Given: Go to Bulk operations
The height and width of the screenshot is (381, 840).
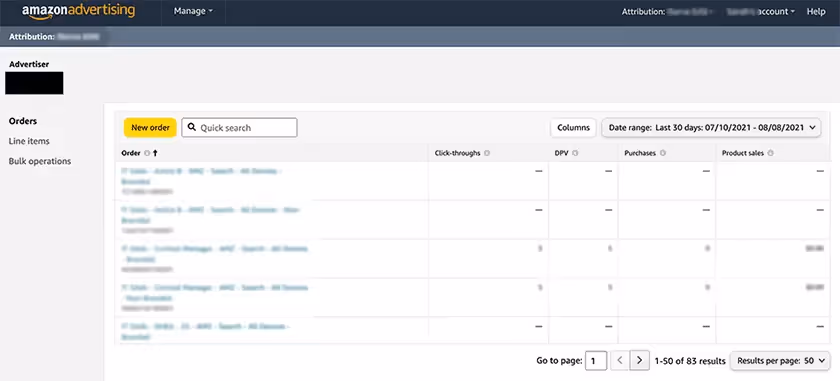Looking at the screenshot, I should pyautogui.click(x=40, y=161).
